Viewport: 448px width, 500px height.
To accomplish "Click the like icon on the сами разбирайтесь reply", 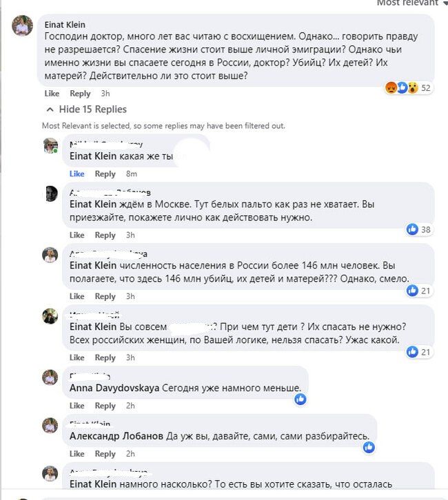I will pos(369,447).
